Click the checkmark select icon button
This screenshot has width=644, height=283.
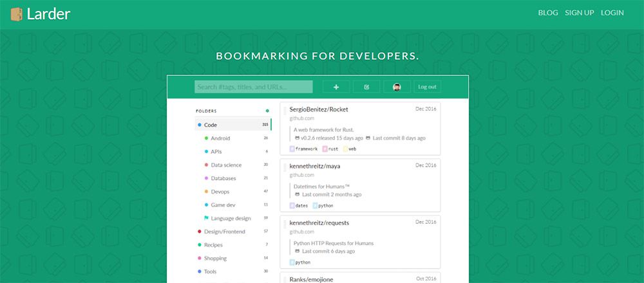click(x=366, y=87)
